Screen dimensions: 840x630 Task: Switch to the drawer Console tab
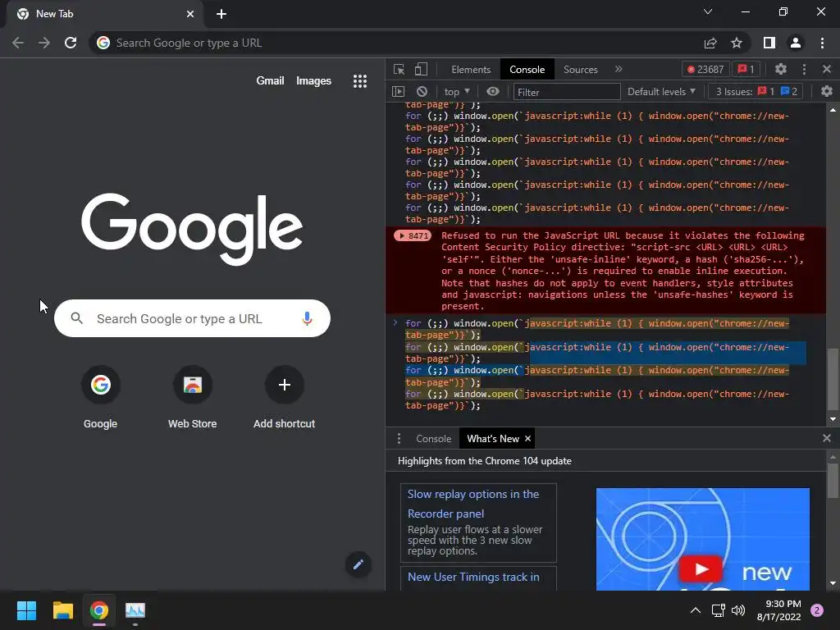(x=433, y=439)
